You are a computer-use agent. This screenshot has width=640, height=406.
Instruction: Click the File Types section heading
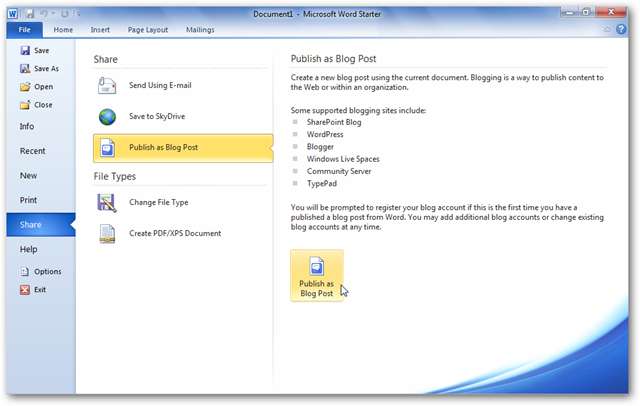tap(115, 177)
